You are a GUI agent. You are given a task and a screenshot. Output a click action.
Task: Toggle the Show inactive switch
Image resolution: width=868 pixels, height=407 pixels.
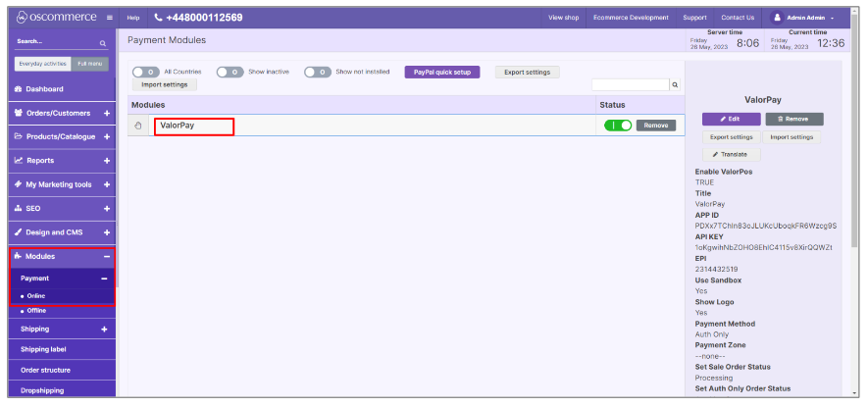click(x=230, y=72)
